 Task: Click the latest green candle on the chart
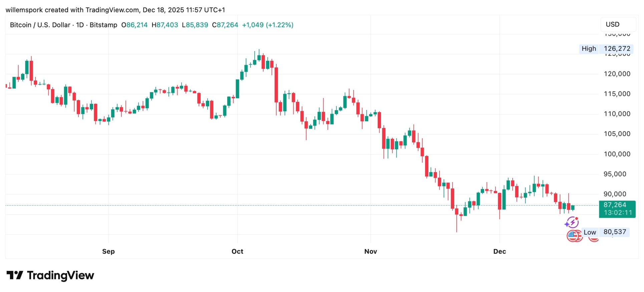pyautogui.click(x=573, y=207)
